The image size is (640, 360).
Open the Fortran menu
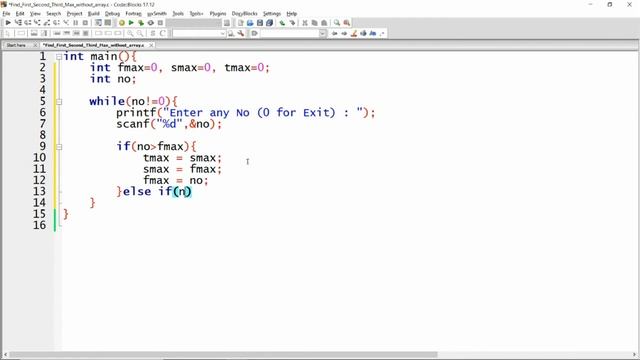point(133,13)
